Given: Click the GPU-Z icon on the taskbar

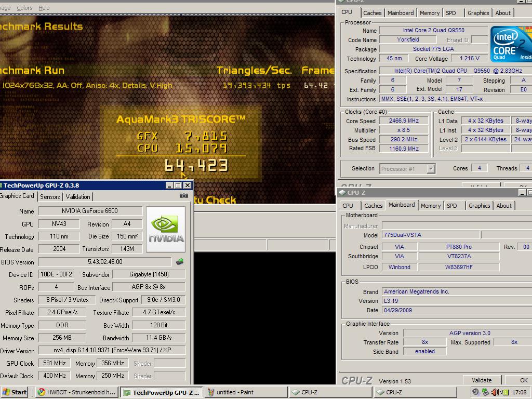Looking at the screenshot, I should coord(127,393).
